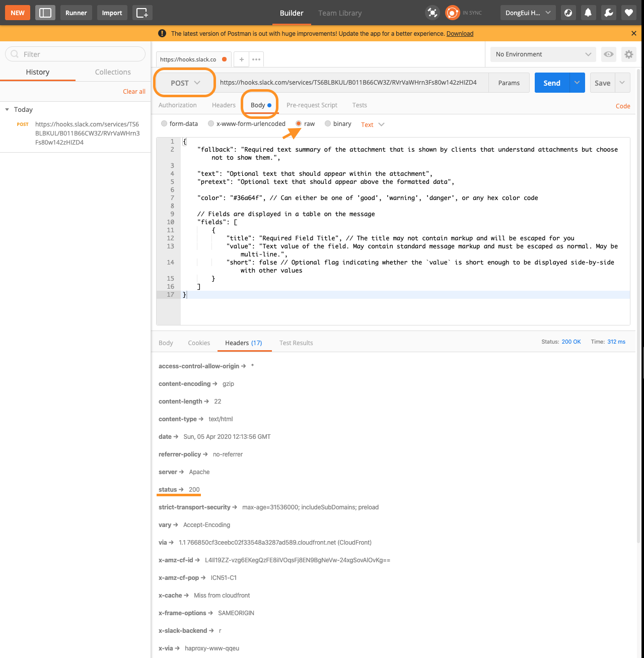Open the No Environment dropdown
The width and height of the screenshot is (644, 658).
click(543, 54)
